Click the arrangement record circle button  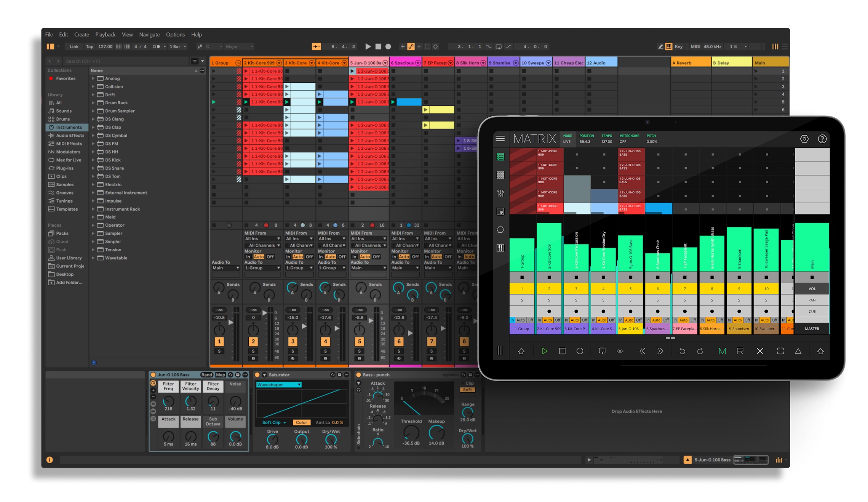pos(388,46)
